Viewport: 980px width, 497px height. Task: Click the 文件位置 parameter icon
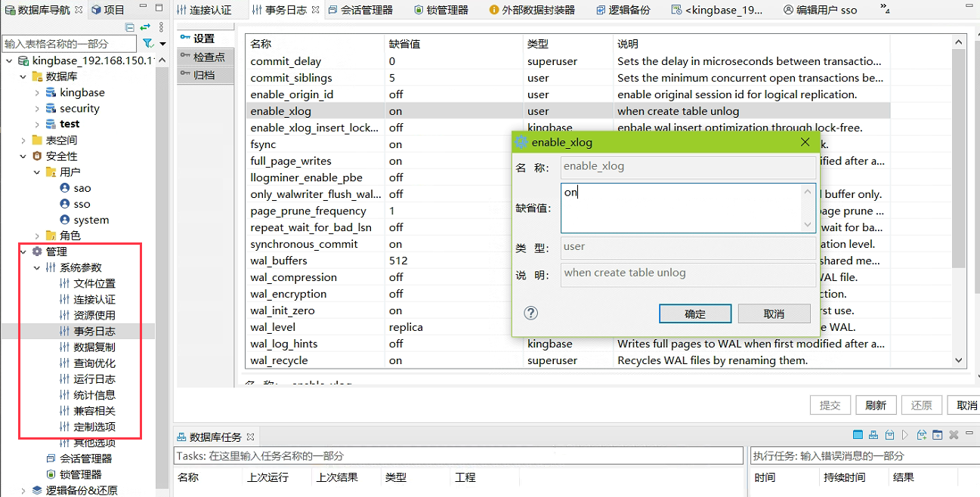click(65, 283)
